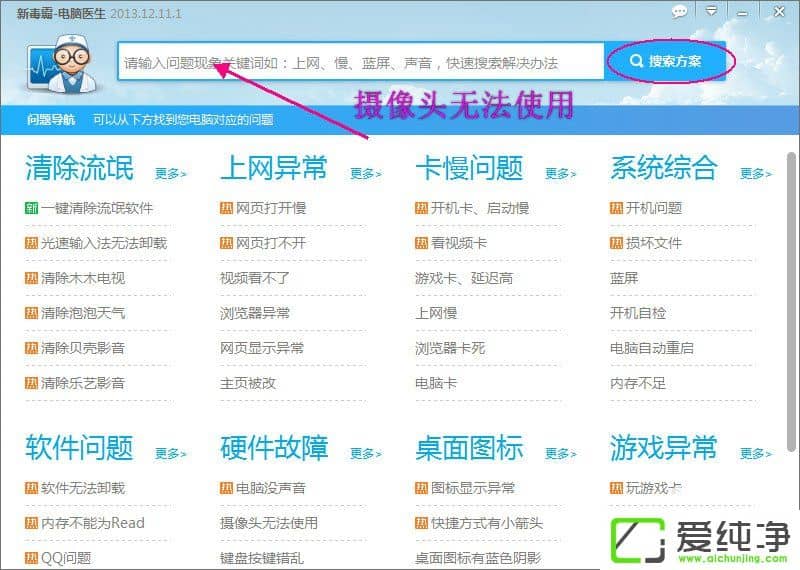Click hot badge beside 网页打开慢
This screenshot has width=800, height=570.
pyautogui.click(x=226, y=208)
